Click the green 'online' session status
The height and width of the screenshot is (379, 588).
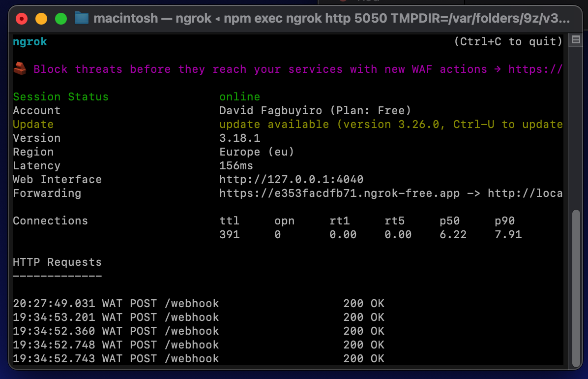click(239, 97)
